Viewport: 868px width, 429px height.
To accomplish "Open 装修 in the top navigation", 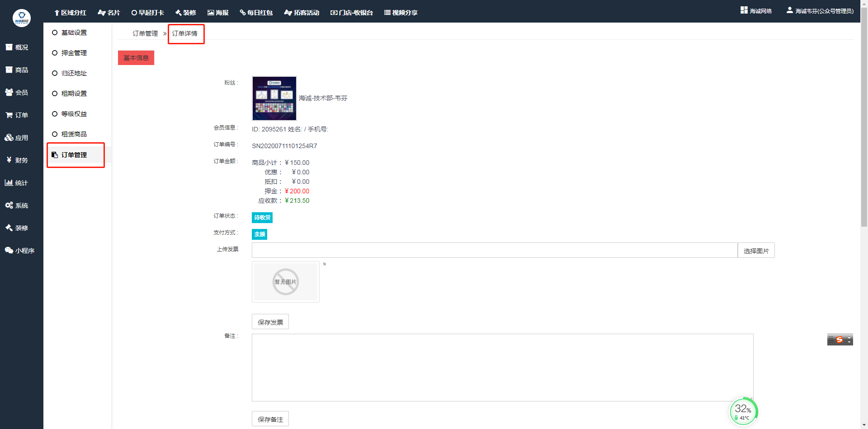I will (186, 13).
